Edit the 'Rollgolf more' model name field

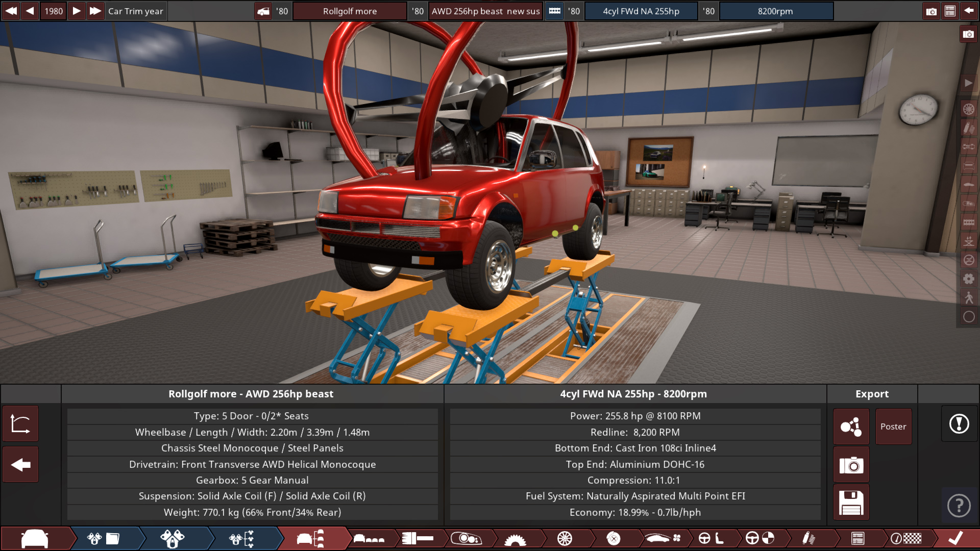[x=350, y=11]
